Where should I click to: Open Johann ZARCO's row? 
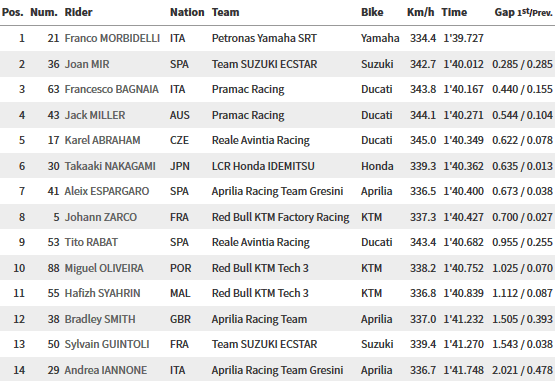(x=278, y=217)
